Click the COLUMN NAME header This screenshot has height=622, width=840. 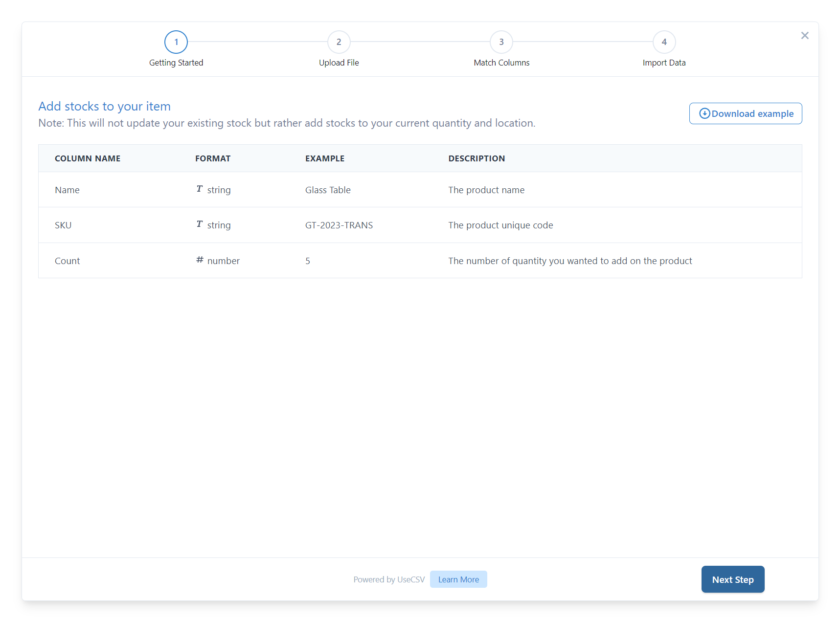click(x=88, y=158)
